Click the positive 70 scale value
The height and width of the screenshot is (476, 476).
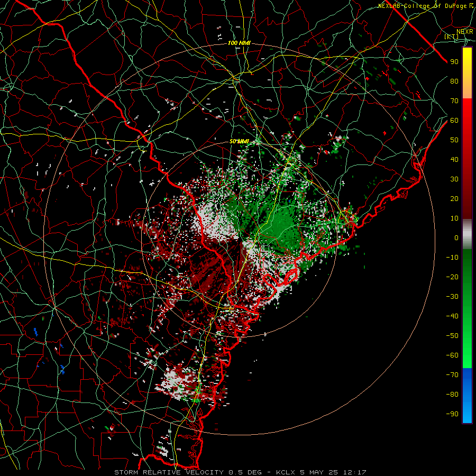pos(454,101)
